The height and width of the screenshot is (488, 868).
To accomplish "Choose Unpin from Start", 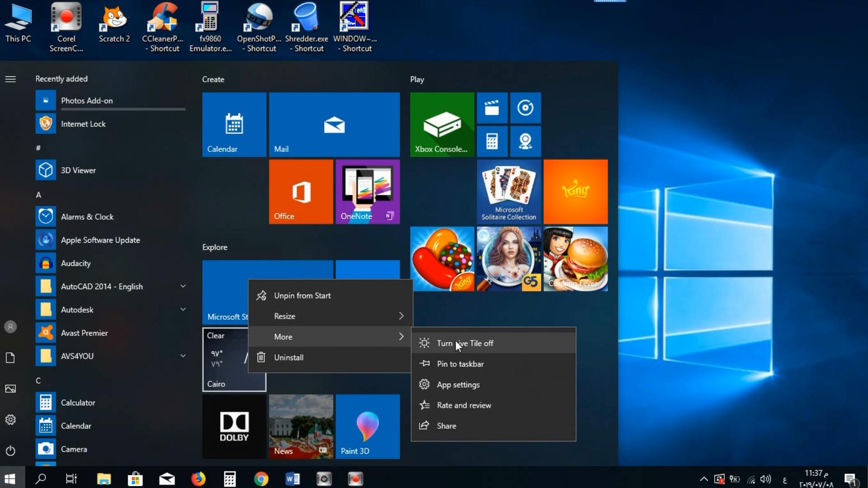I will pyautogui.click(x=330, y=296).
